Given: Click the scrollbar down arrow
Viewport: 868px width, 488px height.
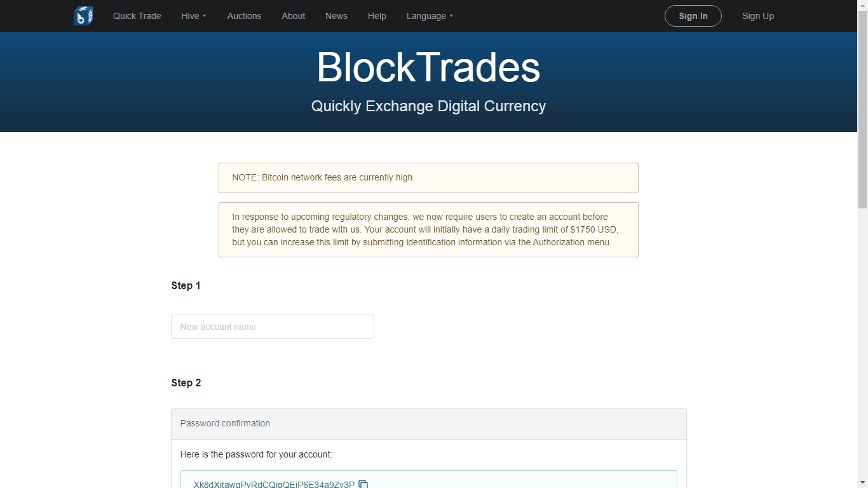Looking at the screenshot, I should click(x=862, y=482).
